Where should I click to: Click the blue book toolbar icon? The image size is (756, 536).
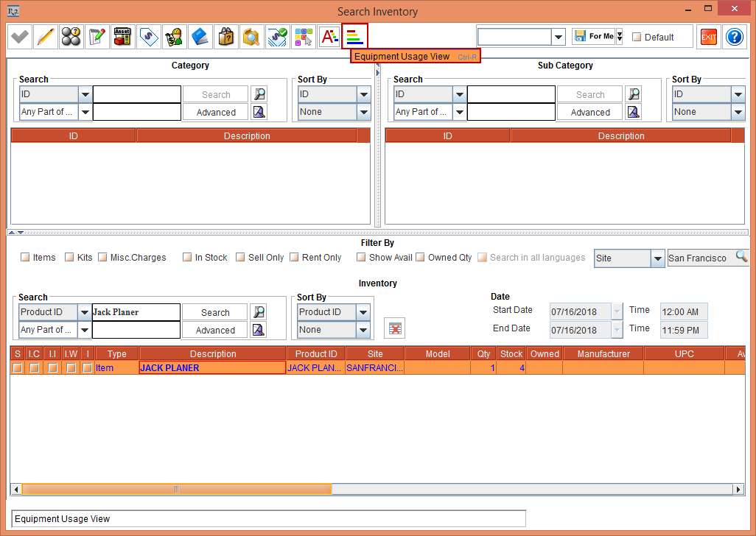click(200, 36)
